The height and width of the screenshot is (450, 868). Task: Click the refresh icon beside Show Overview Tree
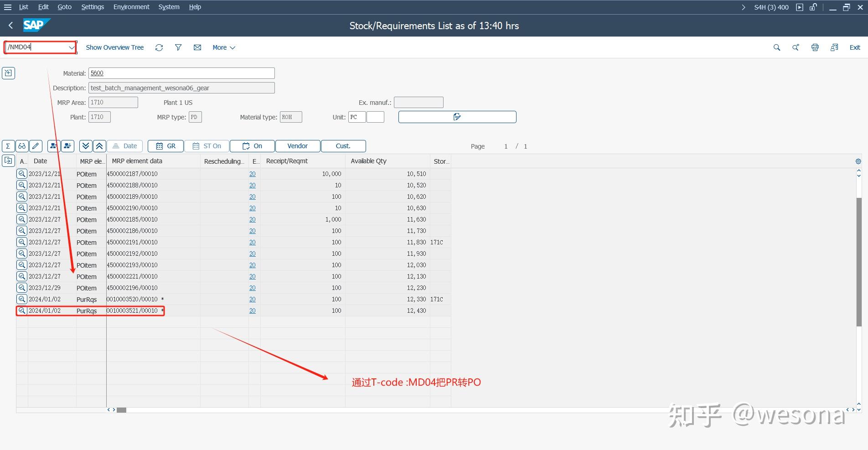point(159,47)
